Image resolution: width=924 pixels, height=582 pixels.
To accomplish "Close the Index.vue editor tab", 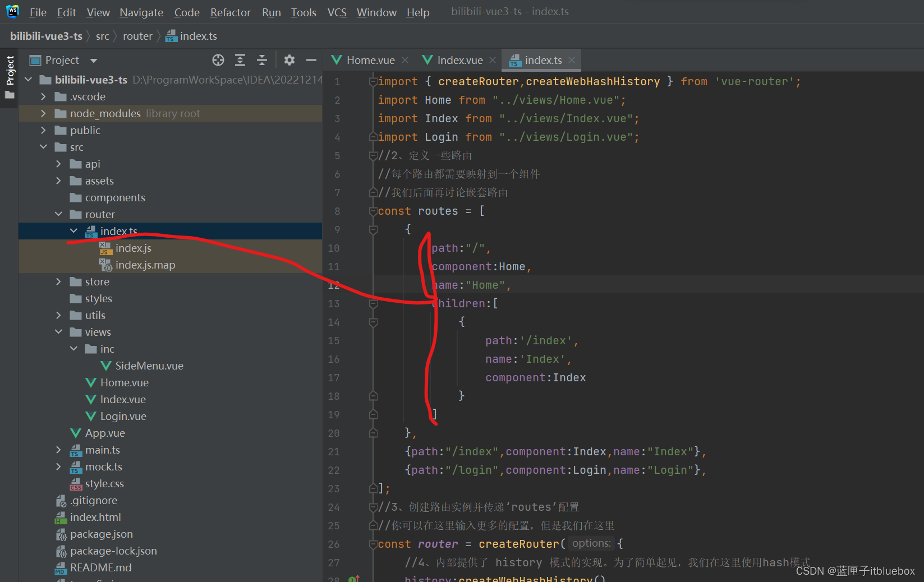I will tap(493, 60).
